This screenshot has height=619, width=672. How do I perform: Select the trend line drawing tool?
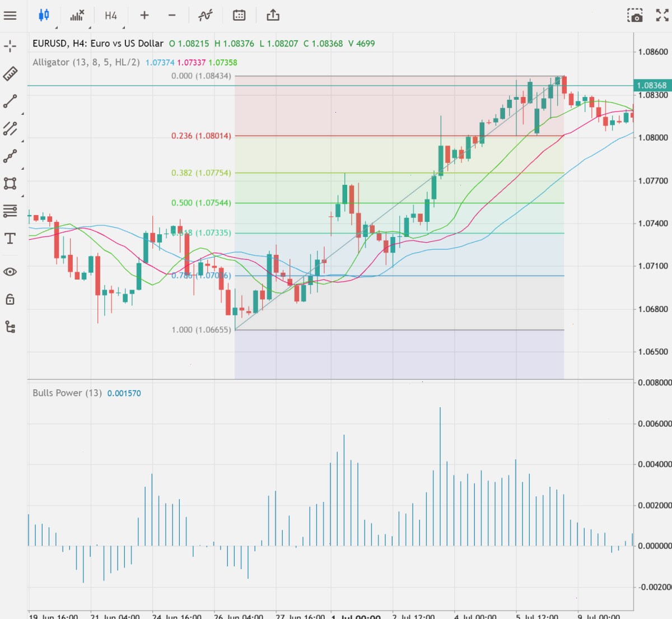tap(10, 101)
